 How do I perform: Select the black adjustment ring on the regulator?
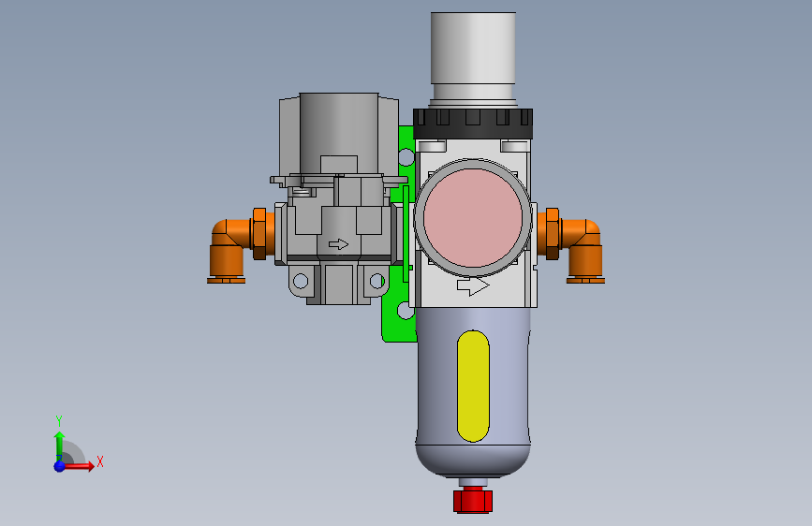pyautogui.click(x=473, y=124)
